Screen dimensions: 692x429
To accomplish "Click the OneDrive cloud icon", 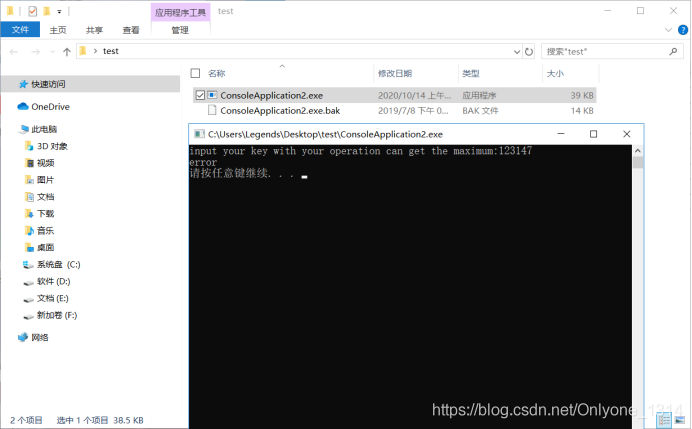I will (x=23, y=106).
